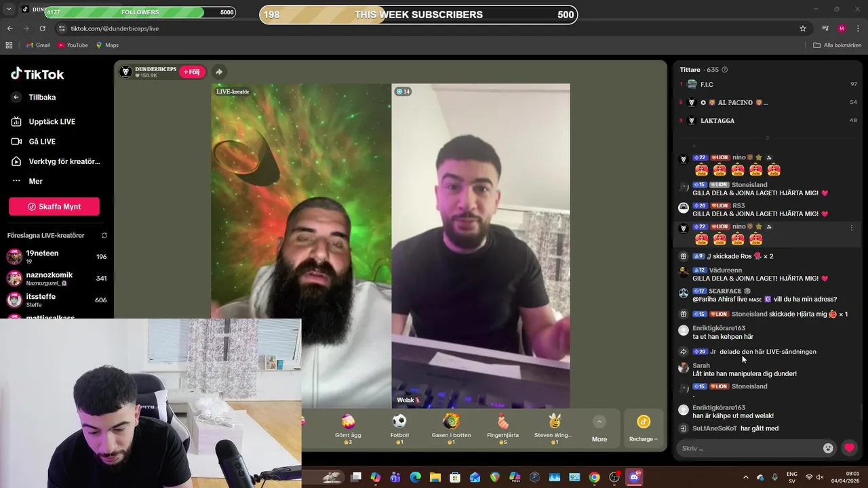Go back with the Tillbaka button
The width and height of the screenshot is (868, 488).
coord(34,97)
